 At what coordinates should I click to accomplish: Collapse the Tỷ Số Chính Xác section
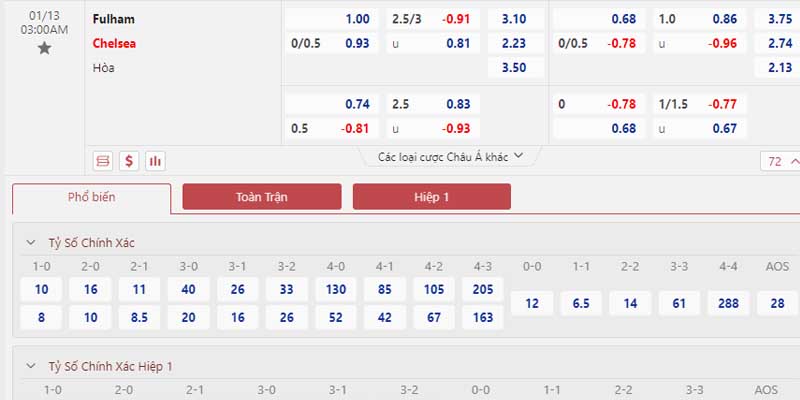click(x=31, y=242)
